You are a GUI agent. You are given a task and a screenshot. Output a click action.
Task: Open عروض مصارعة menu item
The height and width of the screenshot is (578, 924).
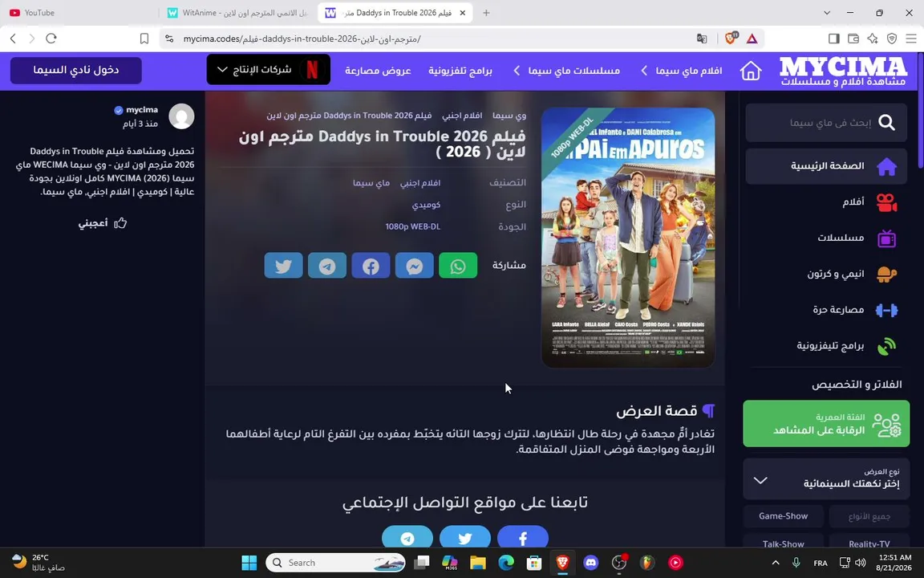click(378, 71)
